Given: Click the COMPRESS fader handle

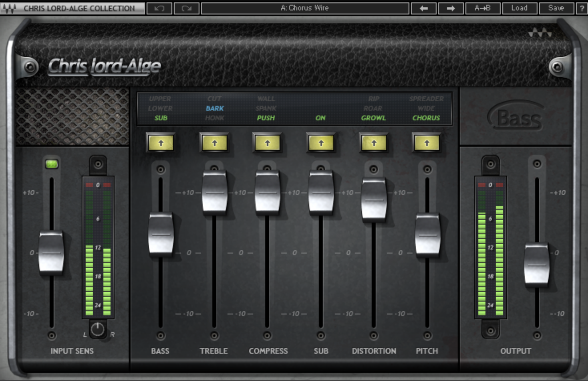Looking at the screenshot, I should (267, 193).
